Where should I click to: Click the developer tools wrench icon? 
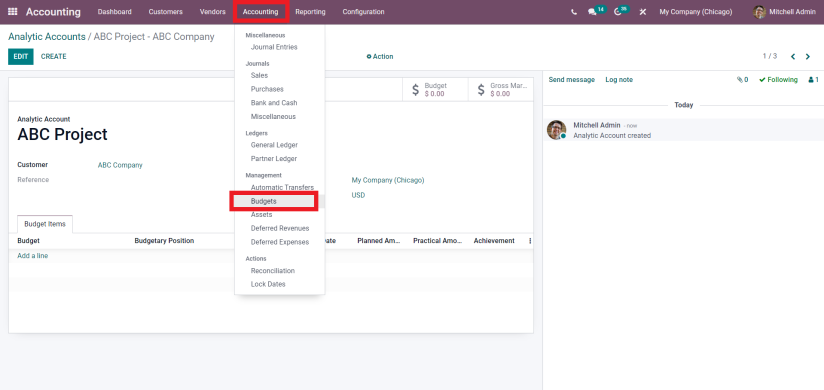pos(643,12)
